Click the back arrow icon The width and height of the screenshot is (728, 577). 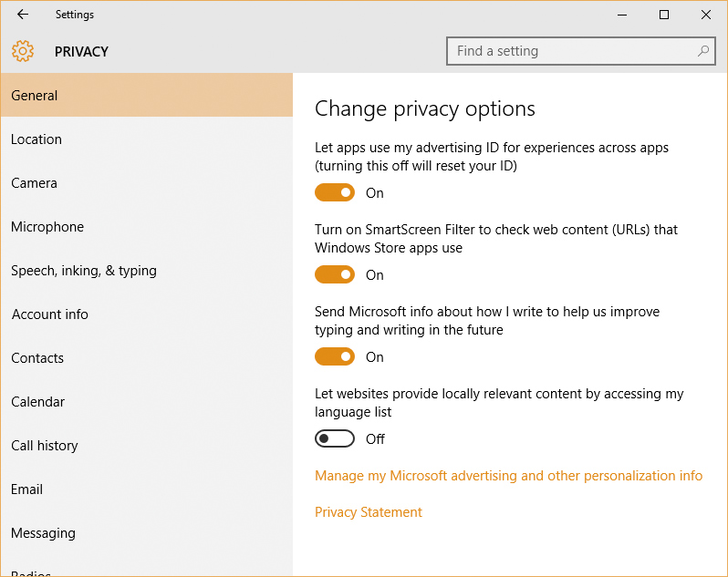[22, 15]
